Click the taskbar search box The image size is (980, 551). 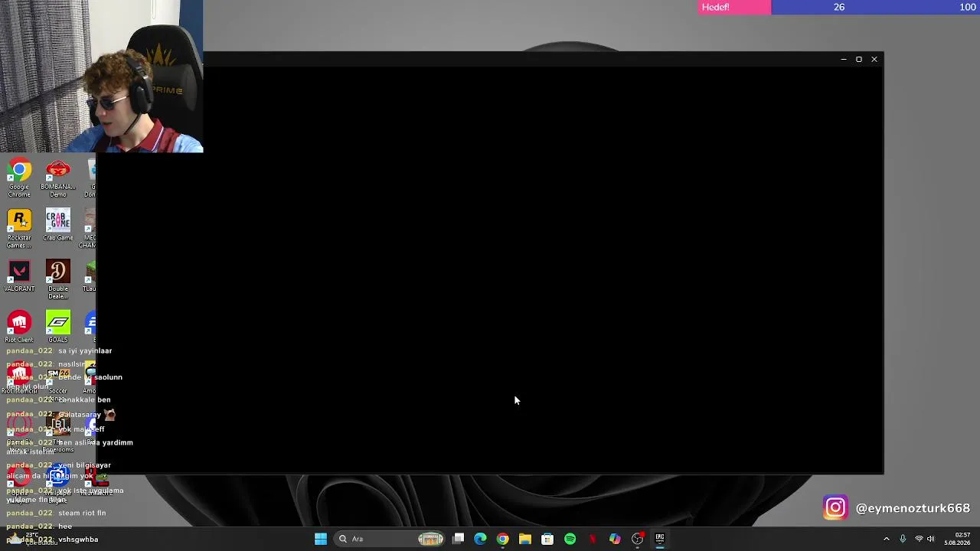390,539
